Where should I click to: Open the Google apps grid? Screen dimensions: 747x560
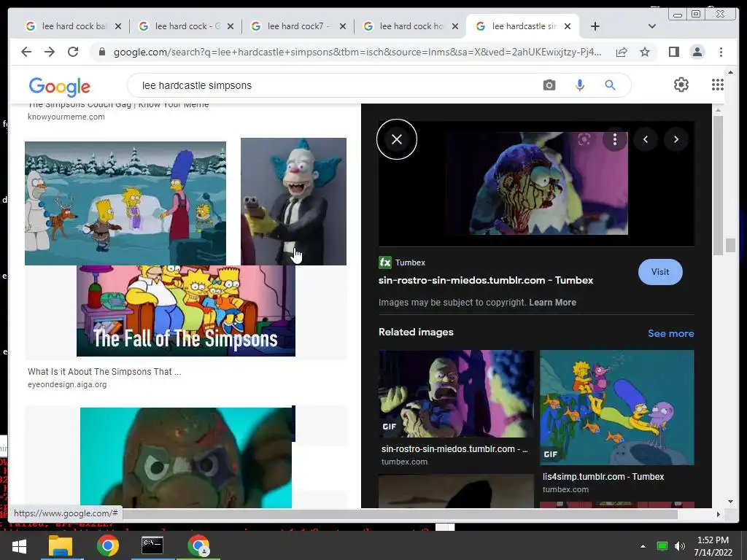pyautogui.click(x=718, y=85)
